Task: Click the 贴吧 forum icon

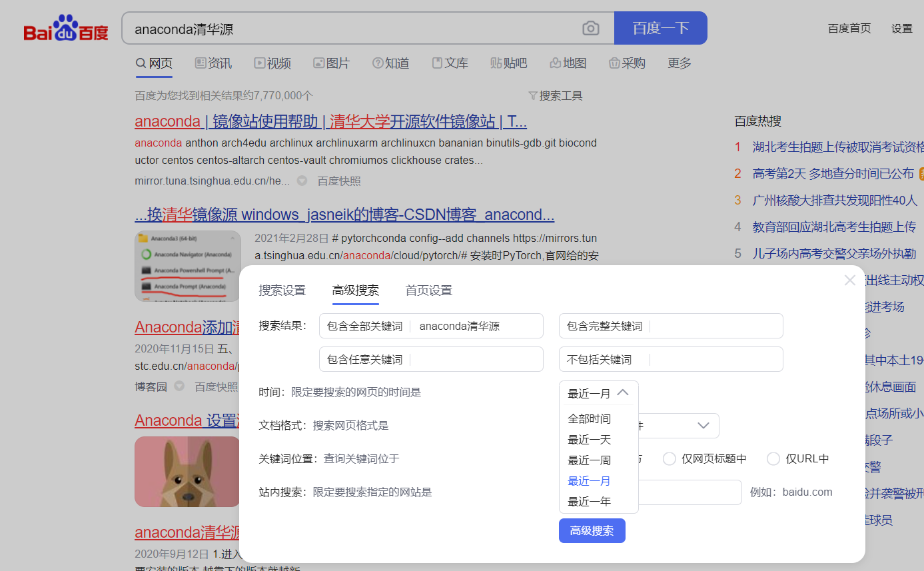Action: (x=496, y=63)
